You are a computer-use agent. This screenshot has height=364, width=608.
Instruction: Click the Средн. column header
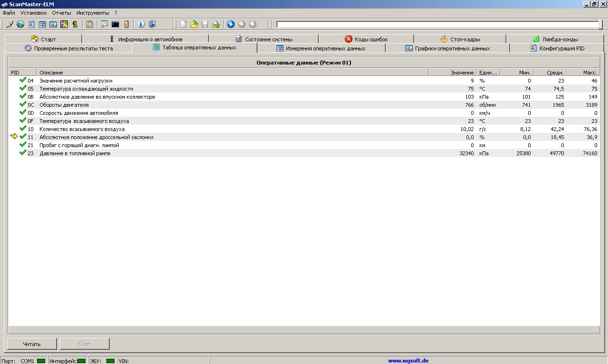coord(550,73)
